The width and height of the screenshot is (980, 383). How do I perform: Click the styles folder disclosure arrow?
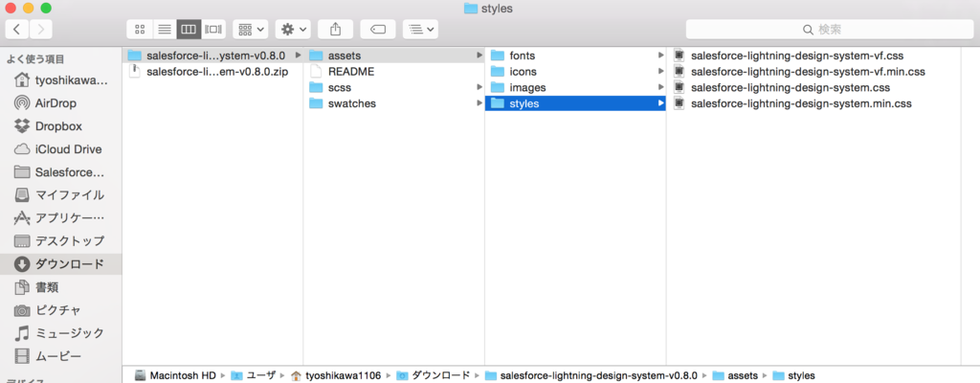pyautogui.click(x=660, y=103)
